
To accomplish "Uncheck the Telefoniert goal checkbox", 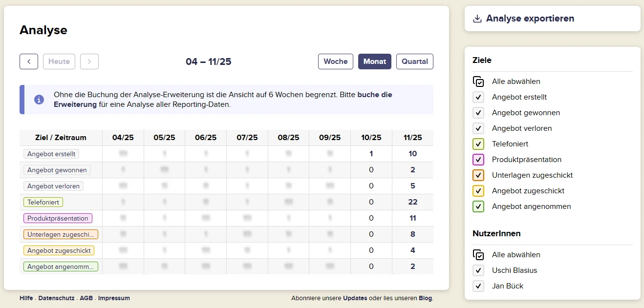I will click(x=478, y=144).
